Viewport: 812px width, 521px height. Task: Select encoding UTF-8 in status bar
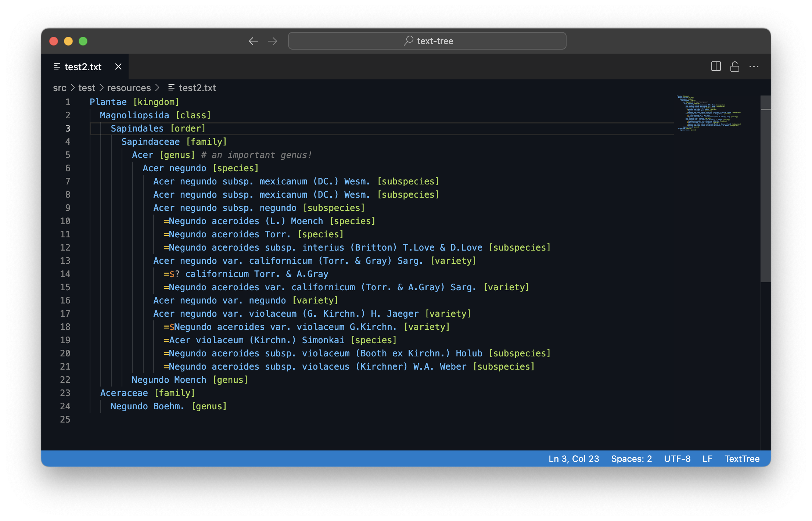677,459
